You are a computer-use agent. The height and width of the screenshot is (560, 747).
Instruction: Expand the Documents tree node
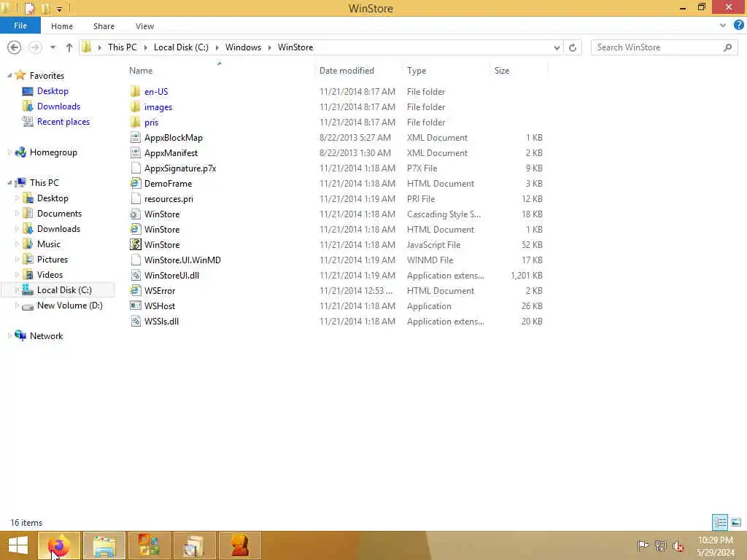pos(18,214)
